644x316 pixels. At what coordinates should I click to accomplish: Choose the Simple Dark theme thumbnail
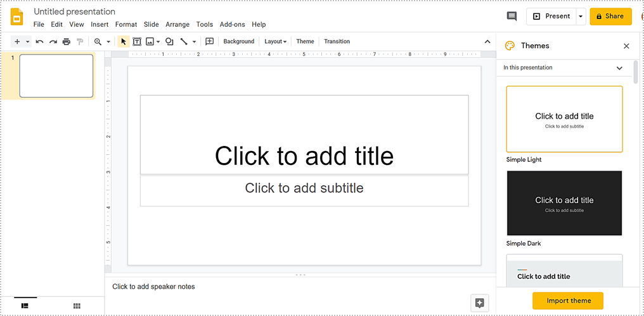(564, 203)
